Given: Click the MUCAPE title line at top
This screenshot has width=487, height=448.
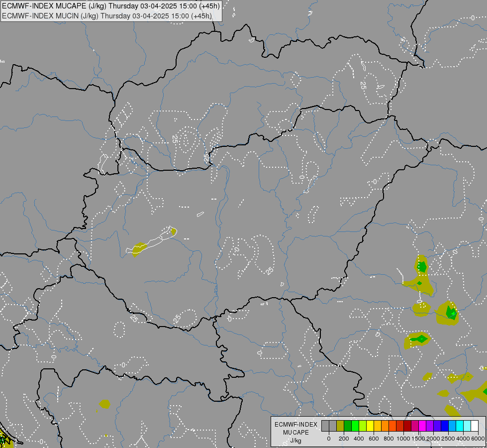Looking at the screenshot, I should tap(111, 6).
